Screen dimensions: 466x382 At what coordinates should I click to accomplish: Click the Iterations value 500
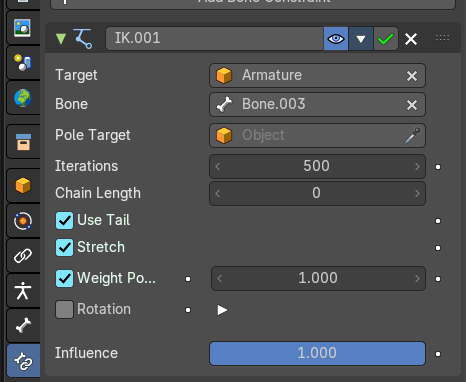click(317, 166)
